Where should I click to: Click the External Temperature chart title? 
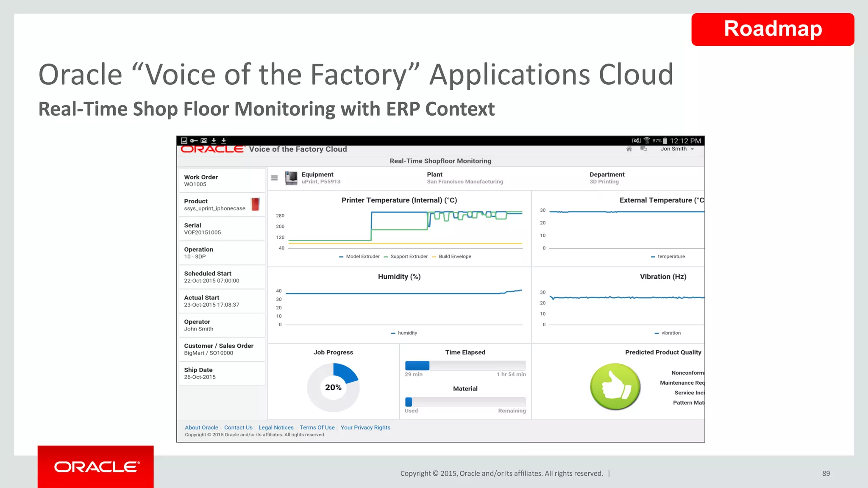[662, 200]
